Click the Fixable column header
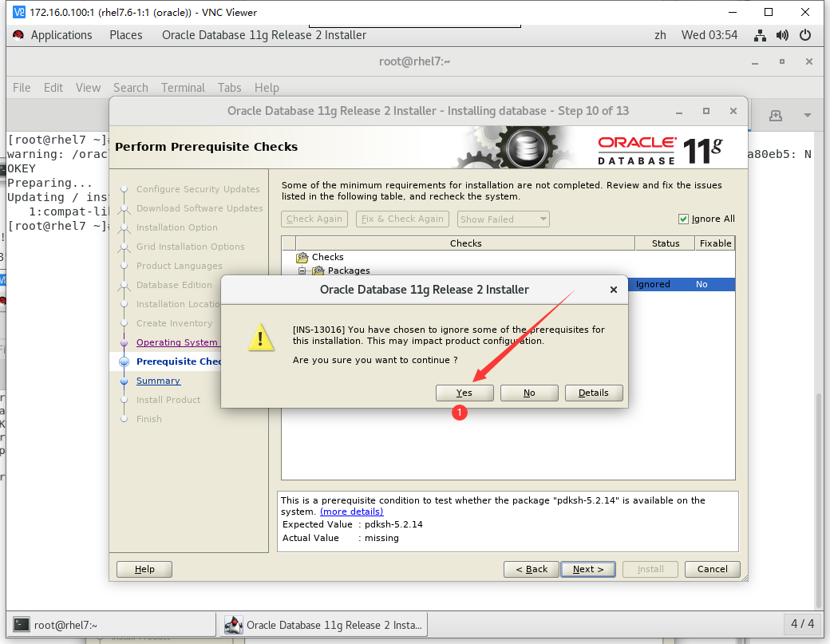This screenshot has height=644, width=830. click(x=714, y=243)
